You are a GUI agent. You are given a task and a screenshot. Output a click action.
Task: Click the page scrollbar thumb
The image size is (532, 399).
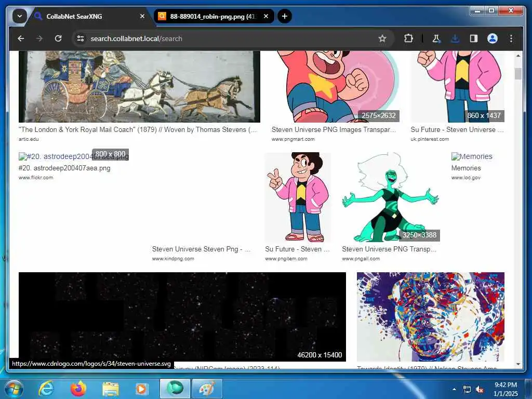coord(518,74)
